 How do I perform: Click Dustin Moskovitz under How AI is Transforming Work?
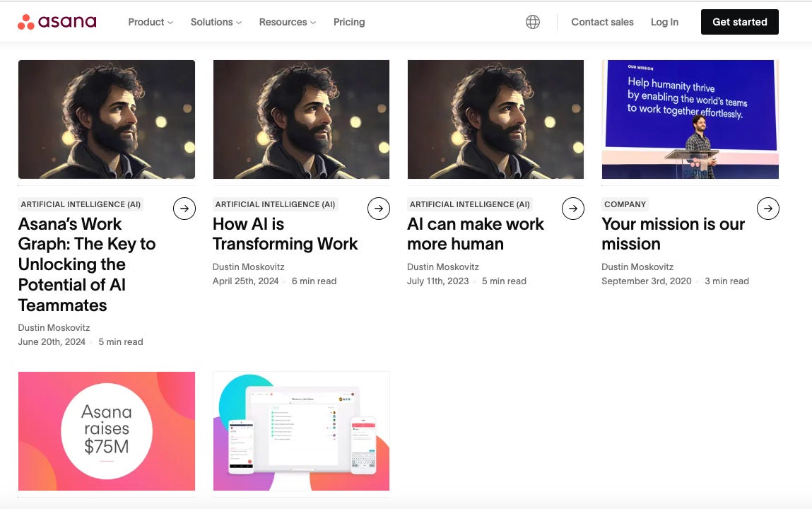click(249, 267)
